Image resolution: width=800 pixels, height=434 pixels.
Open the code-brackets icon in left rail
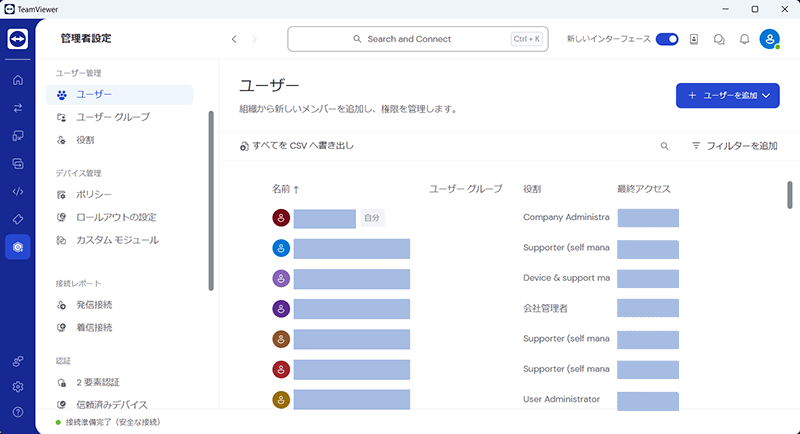[18, 191]
